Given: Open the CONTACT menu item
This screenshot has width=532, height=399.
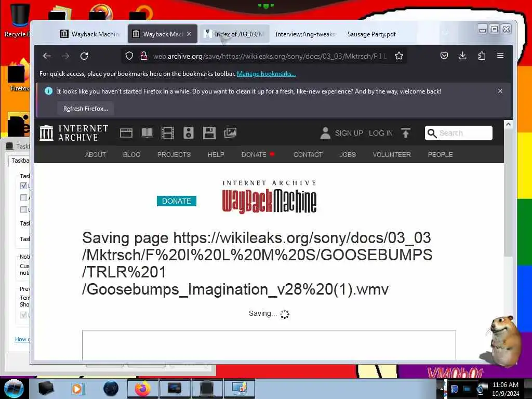Looking at the screenshot, I should pos(308,154).
